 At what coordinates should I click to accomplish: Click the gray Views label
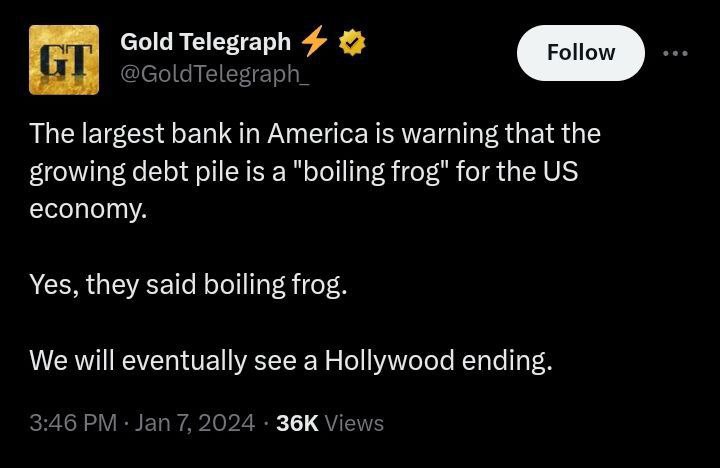pyautogui.click(x=354, y=423)
